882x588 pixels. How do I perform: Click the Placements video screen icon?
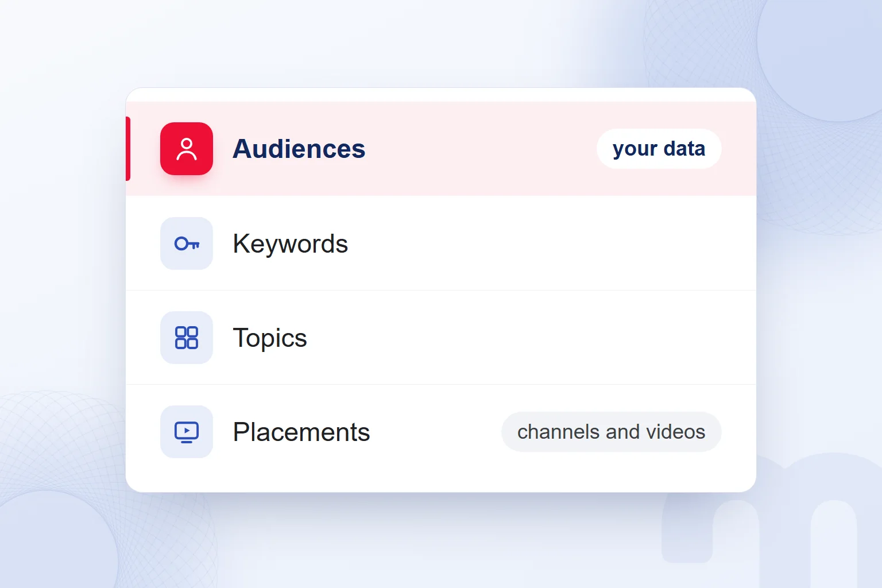click(x=187, y=432)
